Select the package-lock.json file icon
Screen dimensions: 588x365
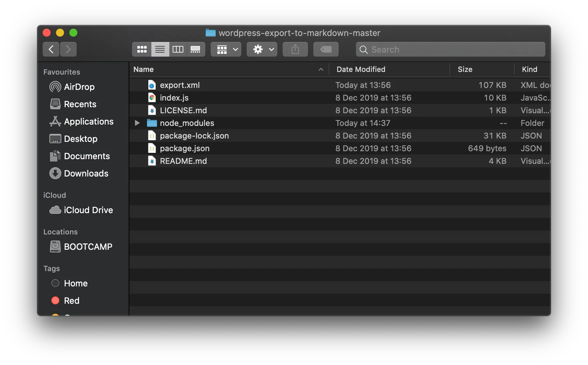152,136
